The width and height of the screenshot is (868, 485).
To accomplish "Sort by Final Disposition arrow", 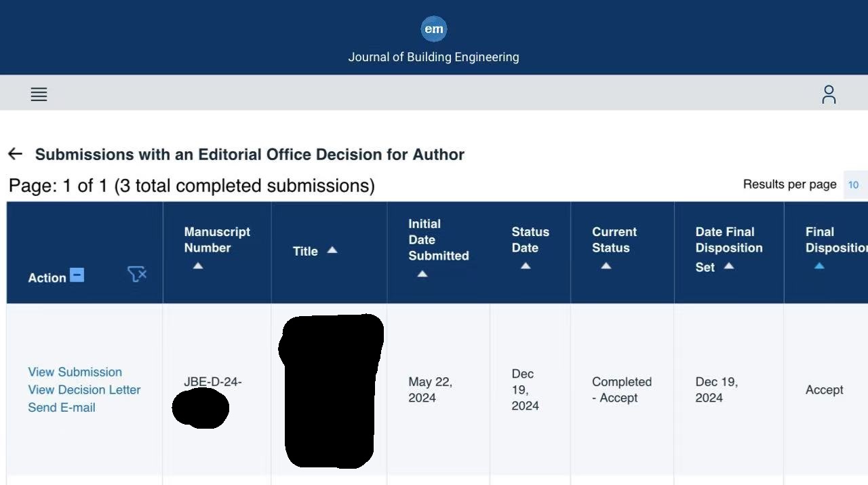I will (x=819, y=266).
